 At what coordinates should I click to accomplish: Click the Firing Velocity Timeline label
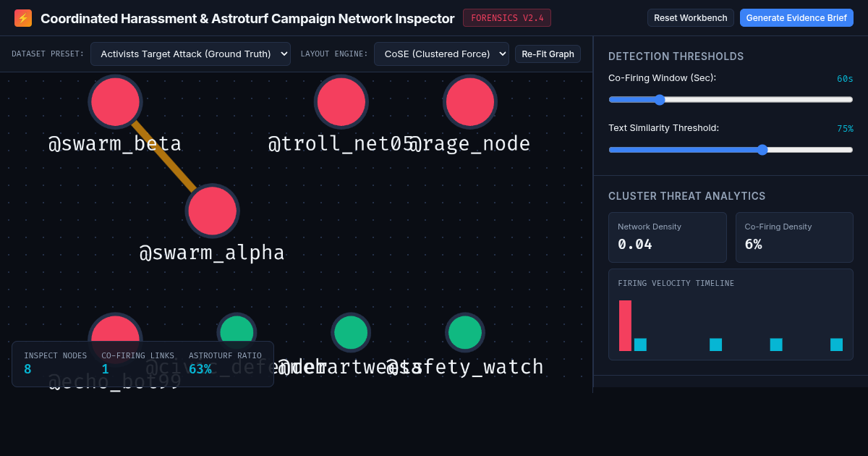pyautogui.click(x=676, y=284)
